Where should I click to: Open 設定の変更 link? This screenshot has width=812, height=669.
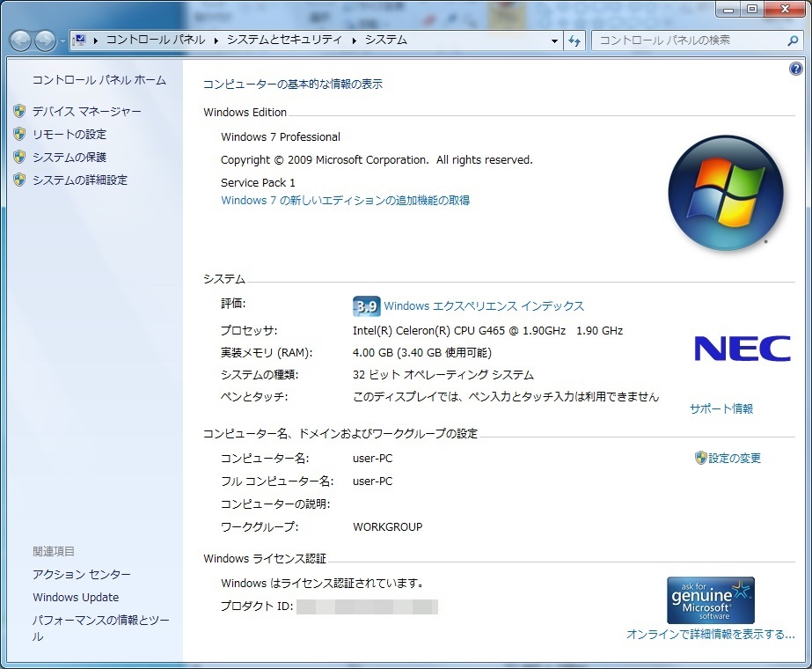coord(735,458)
